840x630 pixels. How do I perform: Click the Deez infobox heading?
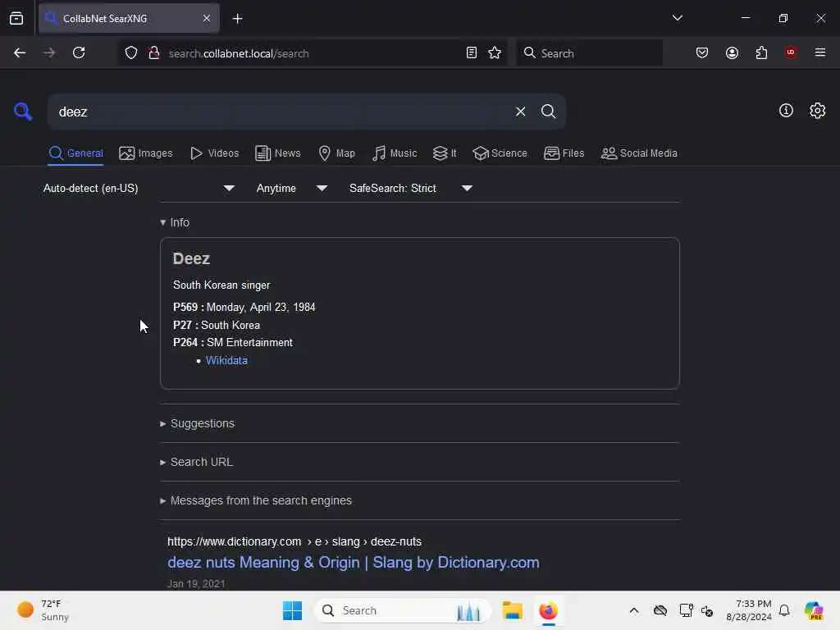(x=191, y=258)
